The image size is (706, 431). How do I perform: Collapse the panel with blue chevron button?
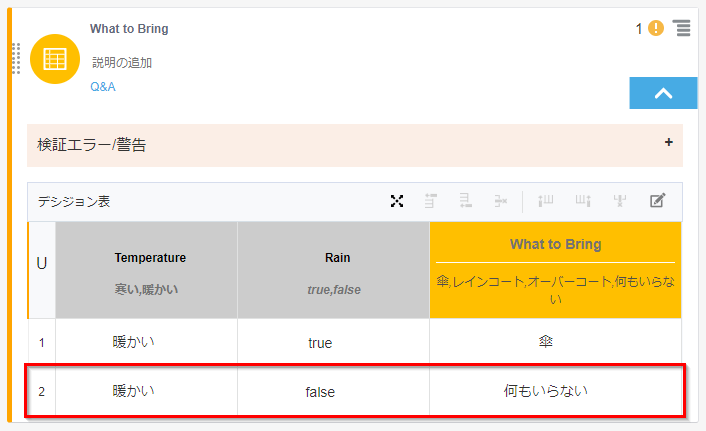(x=663, y=93)
